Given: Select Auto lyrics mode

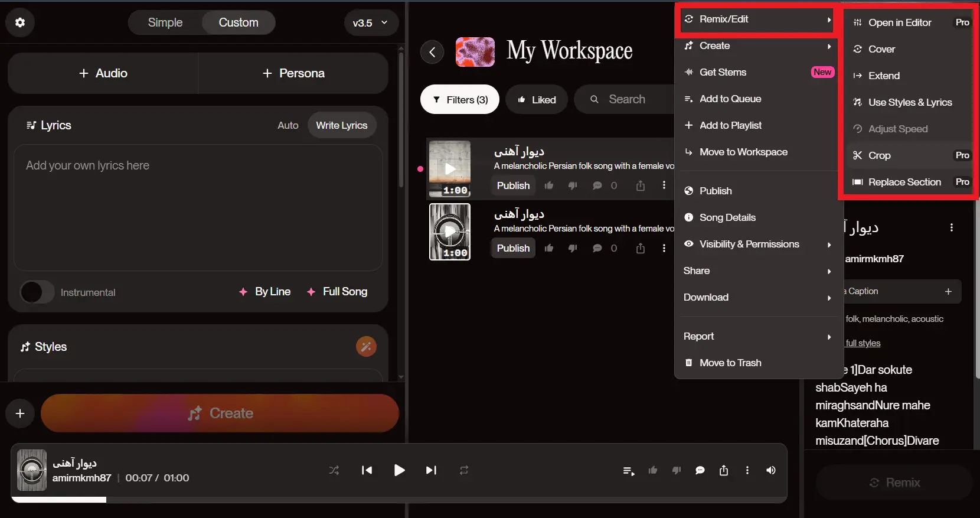Looking at the screenshot, I should pyautogui.click(x=288, y=125).
